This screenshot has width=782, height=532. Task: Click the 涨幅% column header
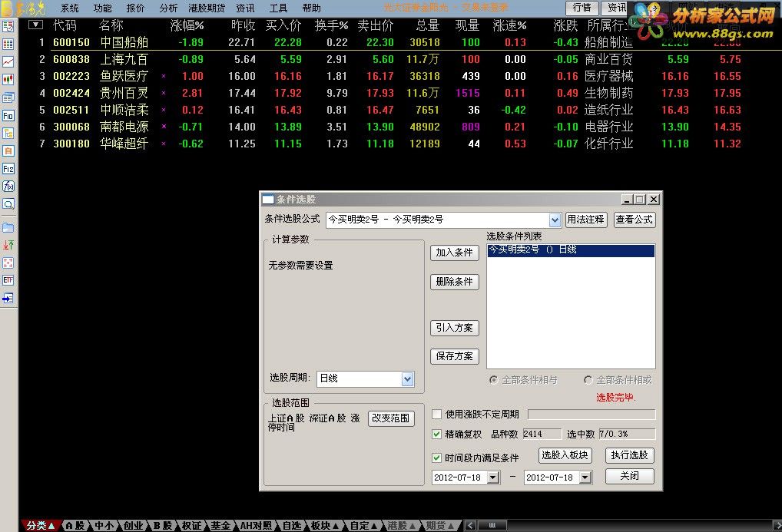pyautogui.click(x=187, y=25)
